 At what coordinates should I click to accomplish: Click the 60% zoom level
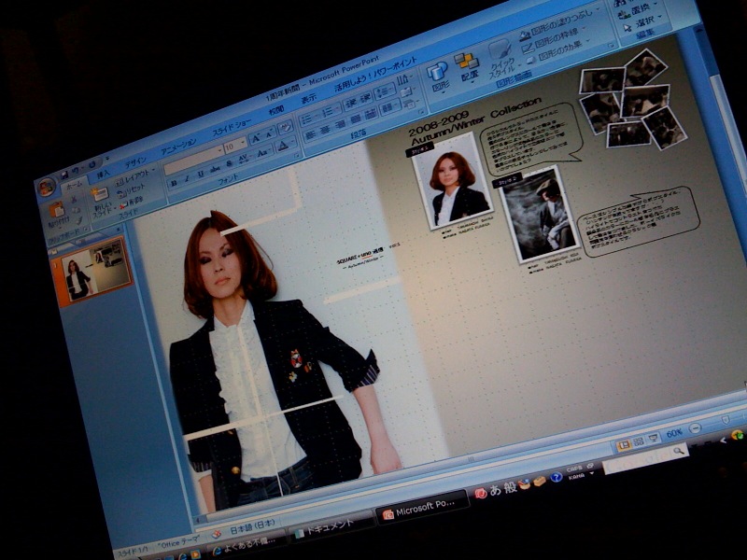click(x=674, y=433)
